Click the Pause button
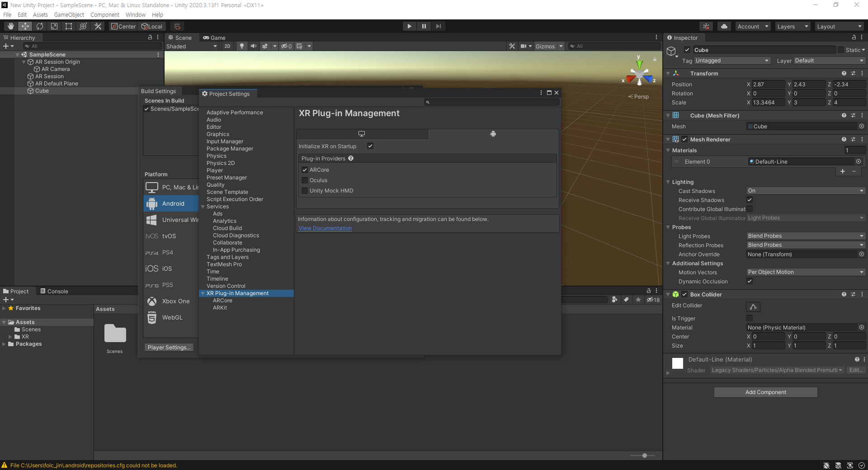Image resolution: width=868 pixels, height=470 pixels. [x=424, y=26]
